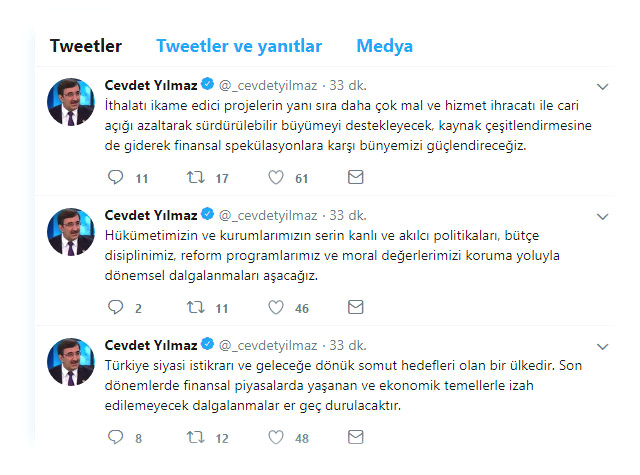Retweet the first tweet with 17 retweets
Image resolution: width=640 pixels, height=475 pixels.
point(197,178)
